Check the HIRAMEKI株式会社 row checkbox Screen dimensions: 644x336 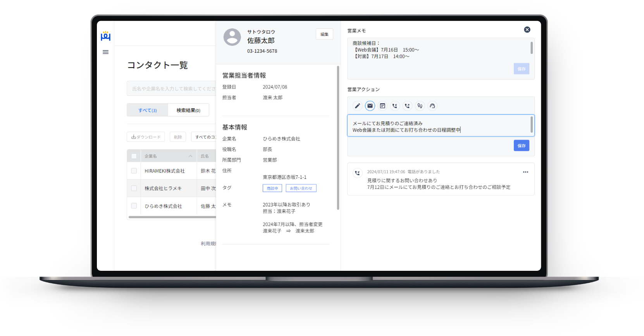click(134, 171)
